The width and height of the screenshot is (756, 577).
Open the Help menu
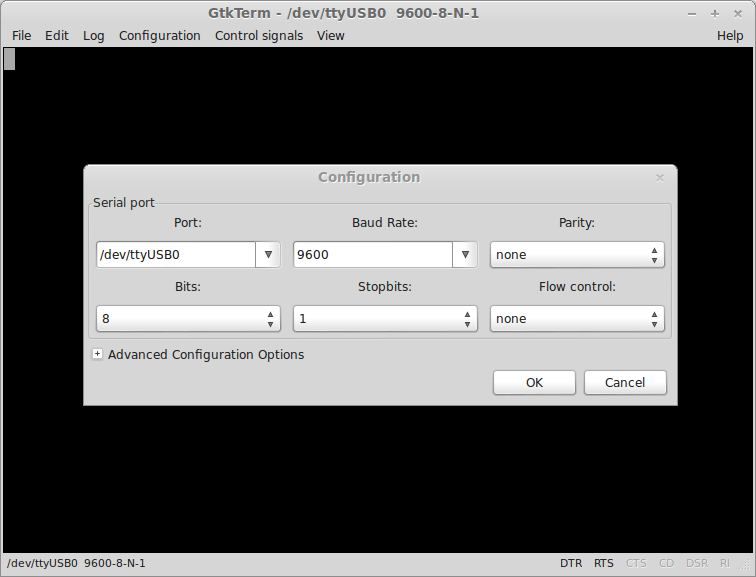pyautogui.click(x=730, y=36)
